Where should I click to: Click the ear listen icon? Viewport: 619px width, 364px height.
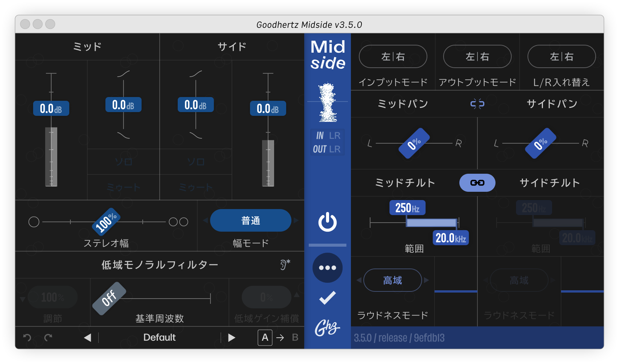[285, 265]
